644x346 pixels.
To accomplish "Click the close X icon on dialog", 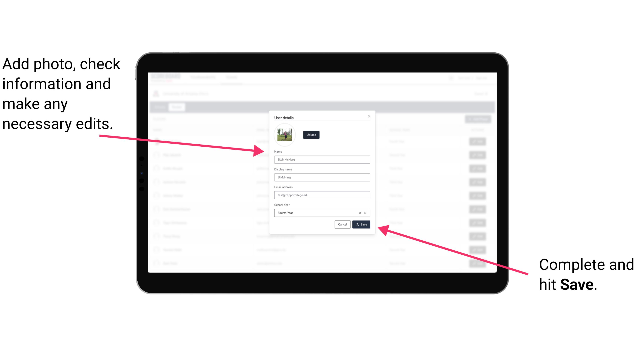I will [x=369, y=116].
